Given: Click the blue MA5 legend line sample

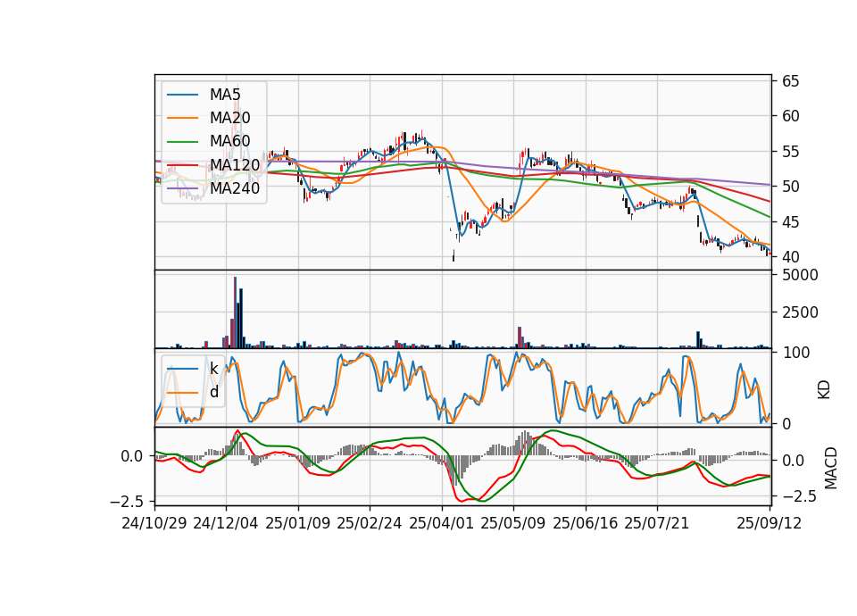Looking at the screenshot, I should 182,95.
